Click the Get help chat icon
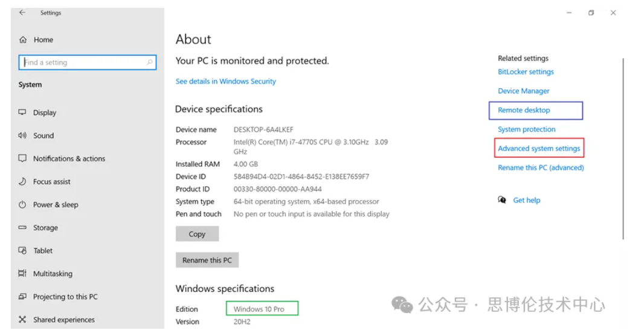The width and height of the screenshot is (644, 333). click(x=501, y=200)
